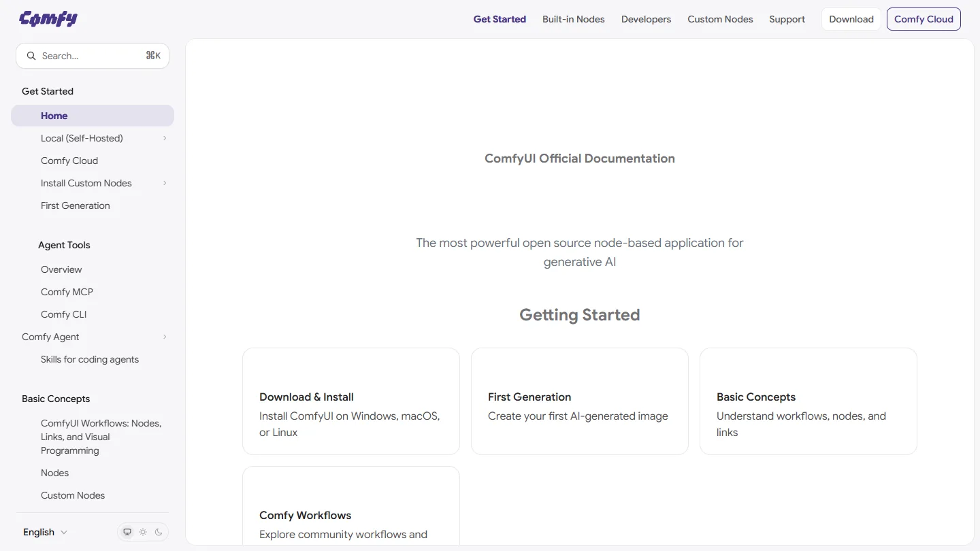The height and width of the screenshot is (551, 980).
Task: Click the Download button
Action: 851,19
